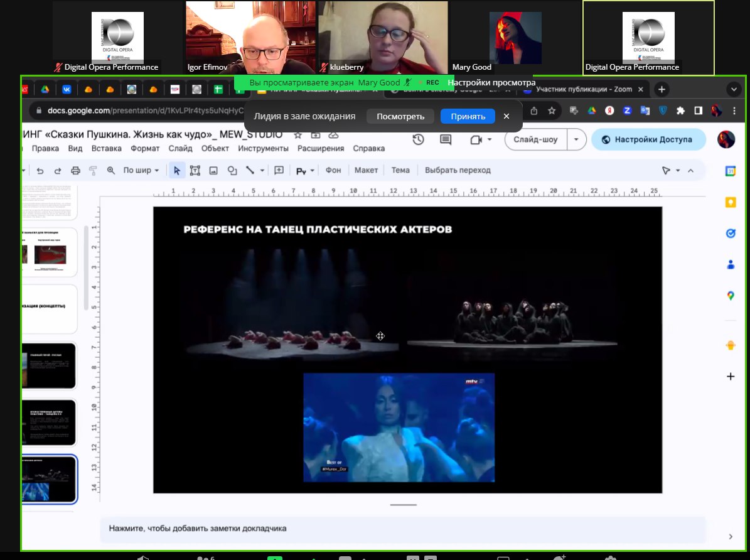Open line tool dropdown arrow
The height and width of the screenshot is (560, 750).
point(262,170)
